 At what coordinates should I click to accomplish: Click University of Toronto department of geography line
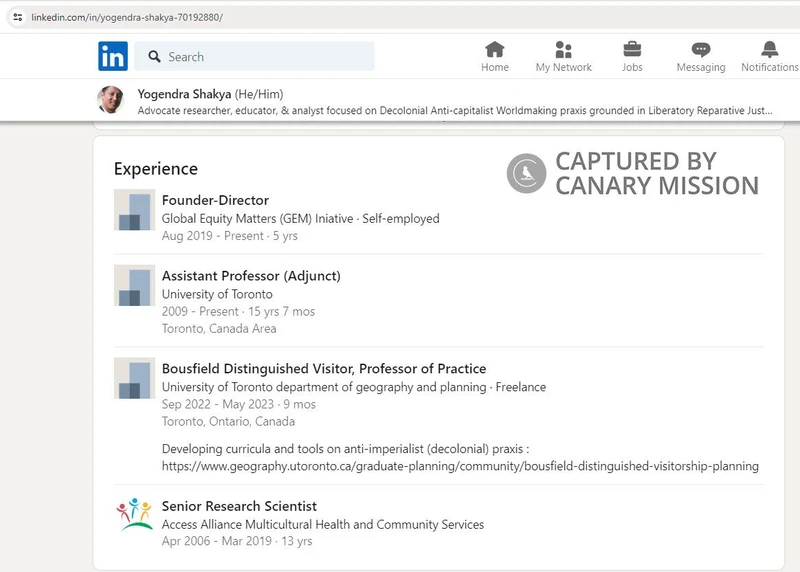click(354, 387)
